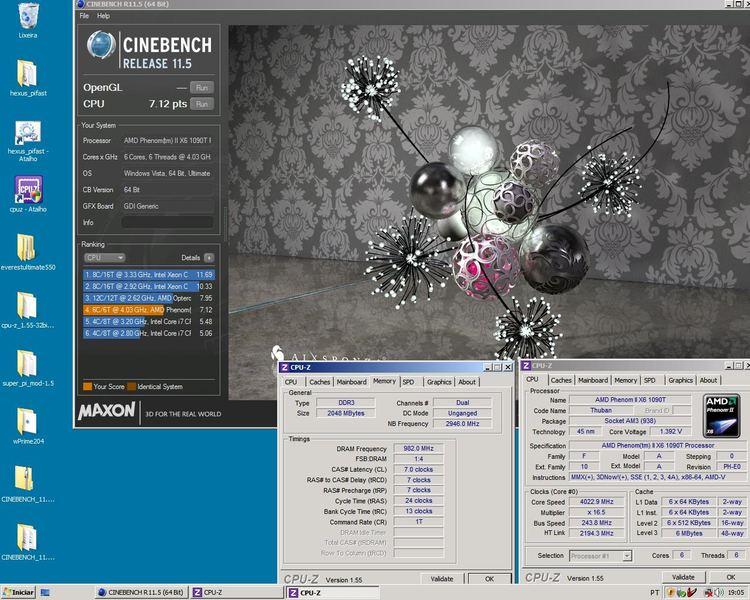Select the everestultimate550 folder icon

[x=26, y=247]
